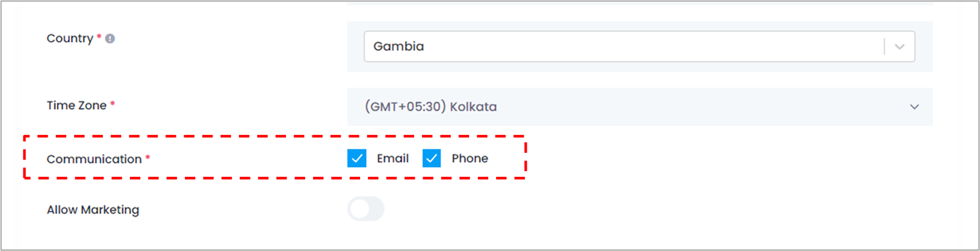Image resolution: width=980 pixels, height=251 pixels.
Task: Click the Email checkbox label
Action: coord(393,158)
